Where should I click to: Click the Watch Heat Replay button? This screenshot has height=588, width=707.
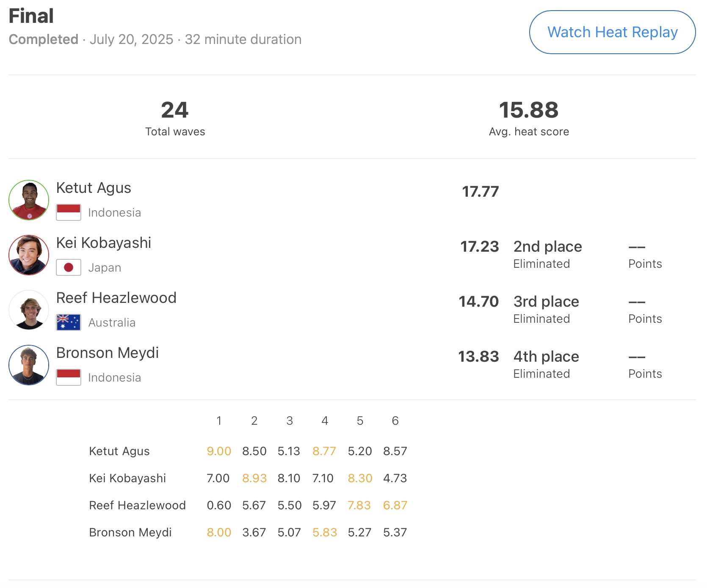pos(612,32)
